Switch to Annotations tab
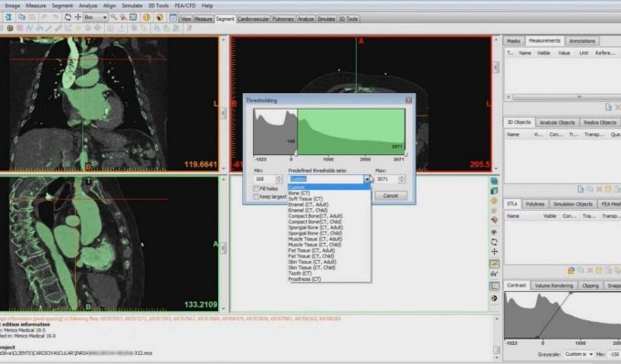This screenshot has height=364, width=621. click(583, 41)
